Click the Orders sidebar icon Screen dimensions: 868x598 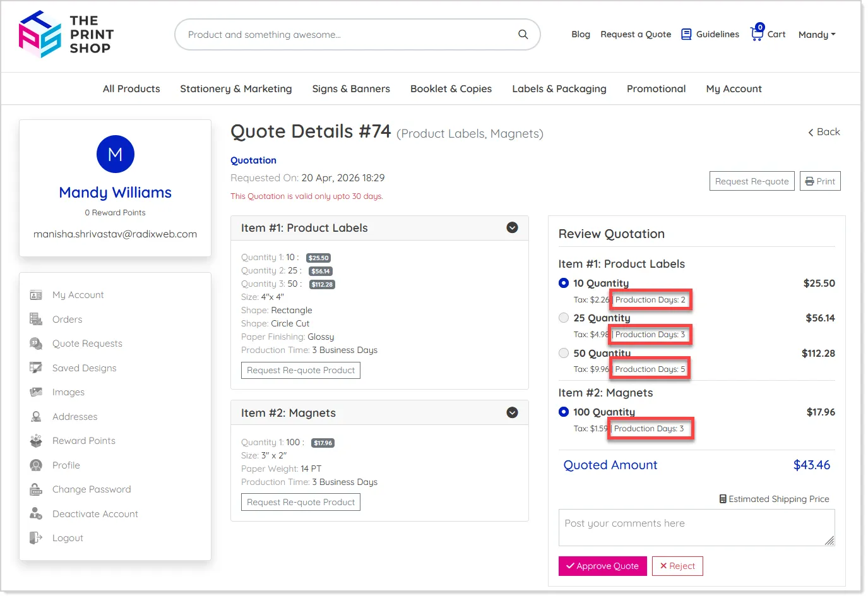tap(36, 320)
